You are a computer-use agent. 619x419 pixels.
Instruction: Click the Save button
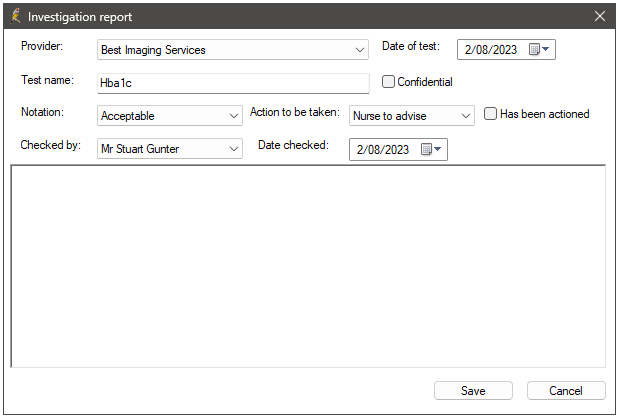473,391
